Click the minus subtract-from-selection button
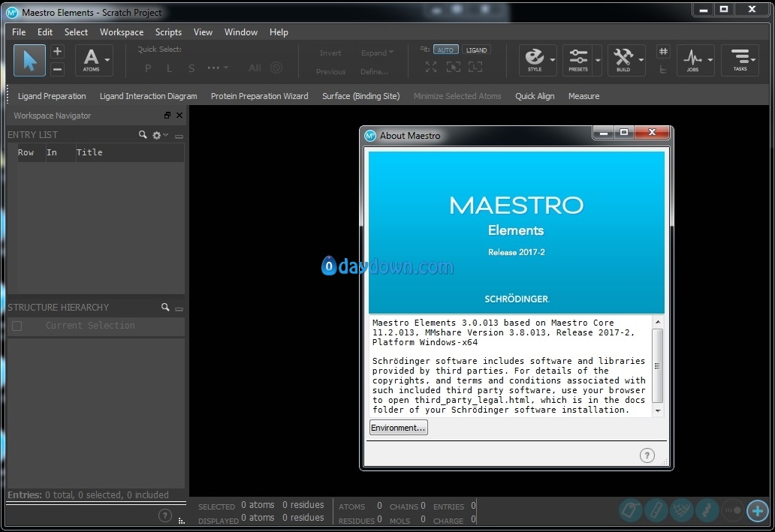This screenshot has width=775, height=532. (x=57, y=69)
